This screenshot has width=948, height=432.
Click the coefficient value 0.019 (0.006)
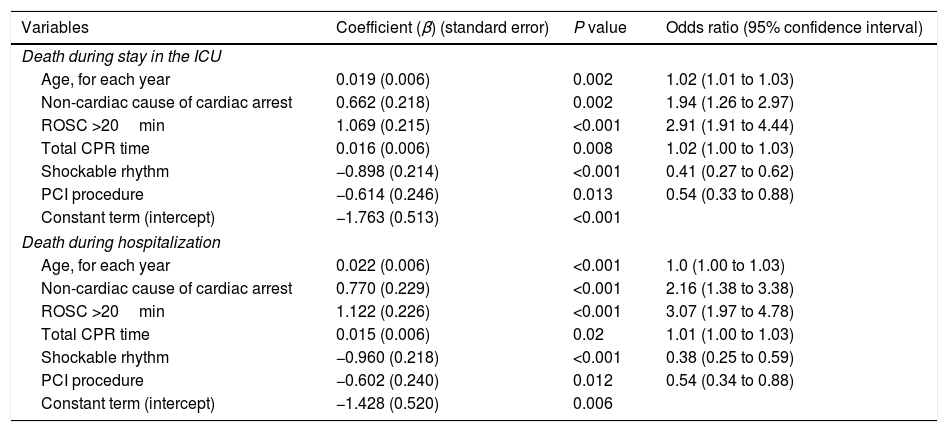point(382,79)
